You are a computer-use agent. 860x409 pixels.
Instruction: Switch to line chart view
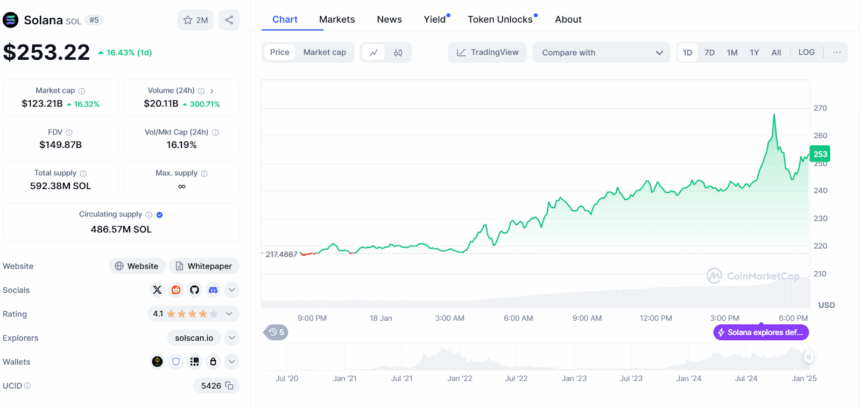point(374,53)
